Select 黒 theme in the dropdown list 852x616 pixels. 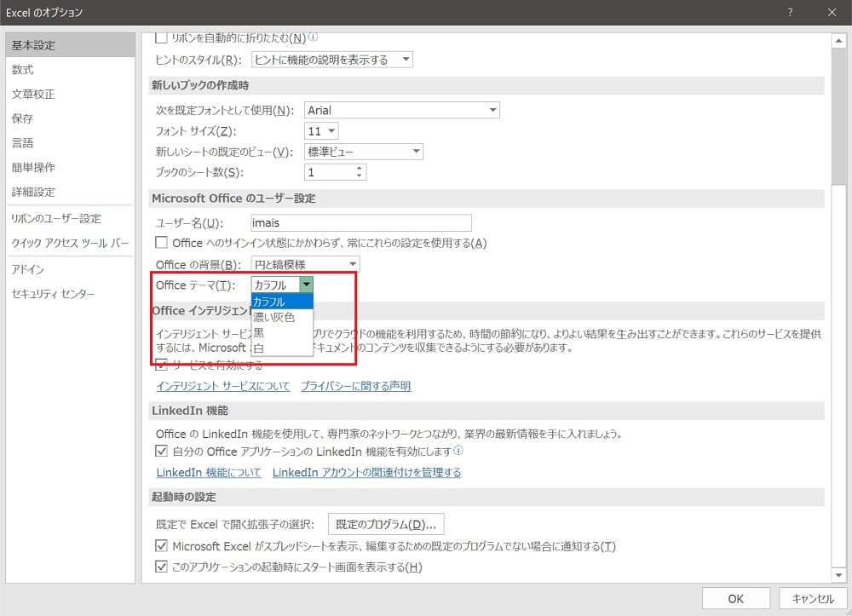259,332
